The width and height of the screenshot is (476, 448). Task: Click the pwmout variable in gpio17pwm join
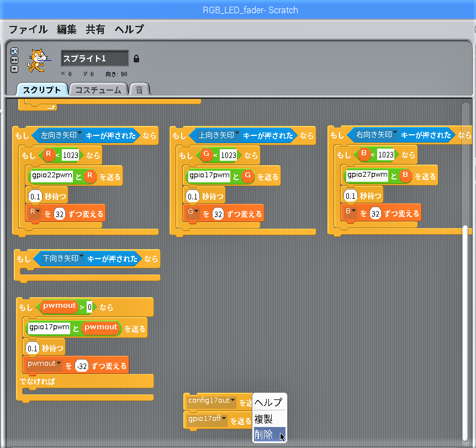pyautogui.click(x=101, y=328)
